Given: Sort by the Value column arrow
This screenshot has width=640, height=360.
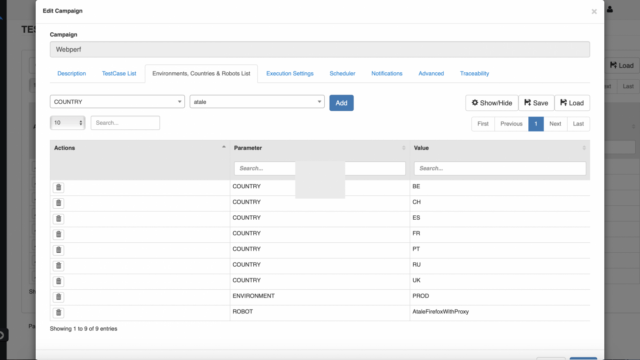Looking at the screenshot, I should click(x=584, y=148).
